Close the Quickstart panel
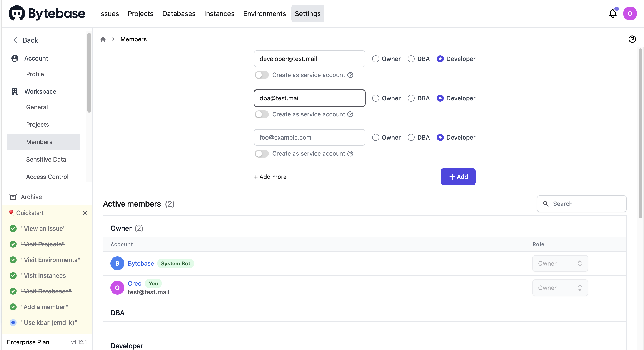 point(85,213)
